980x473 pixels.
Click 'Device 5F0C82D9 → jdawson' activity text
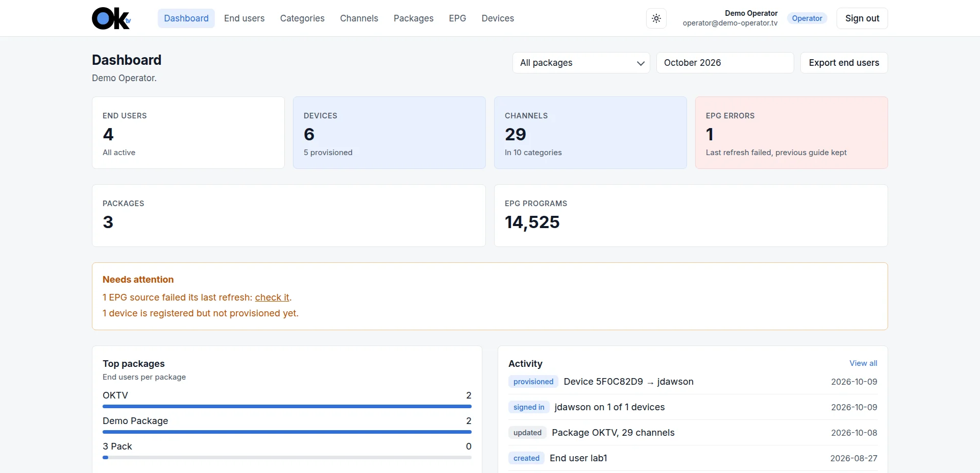click(x=628, y=382)
